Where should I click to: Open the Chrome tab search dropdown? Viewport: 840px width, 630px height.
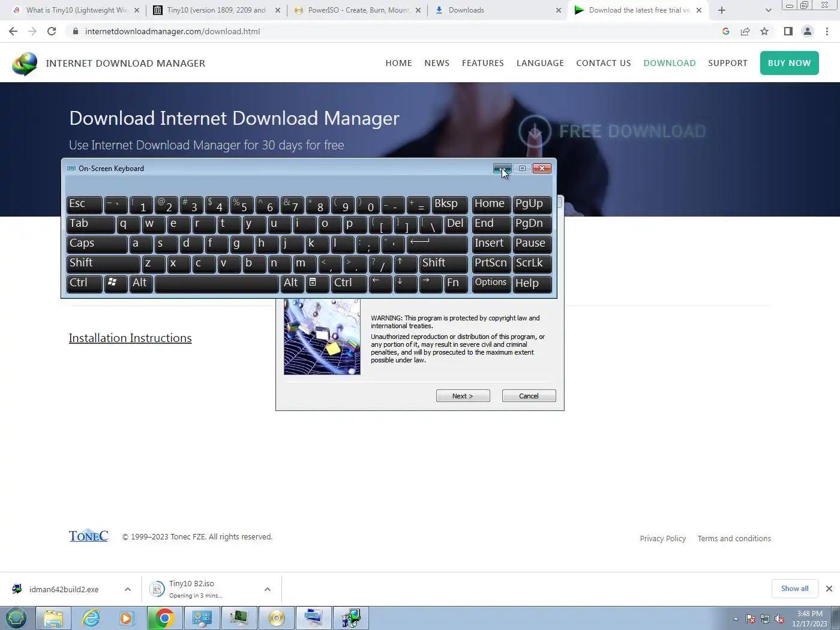click(x=769, y=10)
